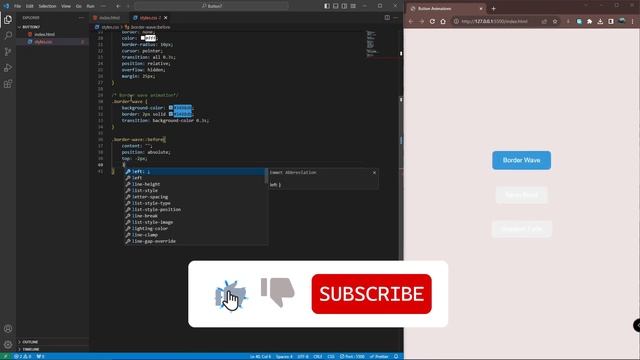Open Chrome downloads icon
Screen dimensions: 640x360
(x=600, y=21)
